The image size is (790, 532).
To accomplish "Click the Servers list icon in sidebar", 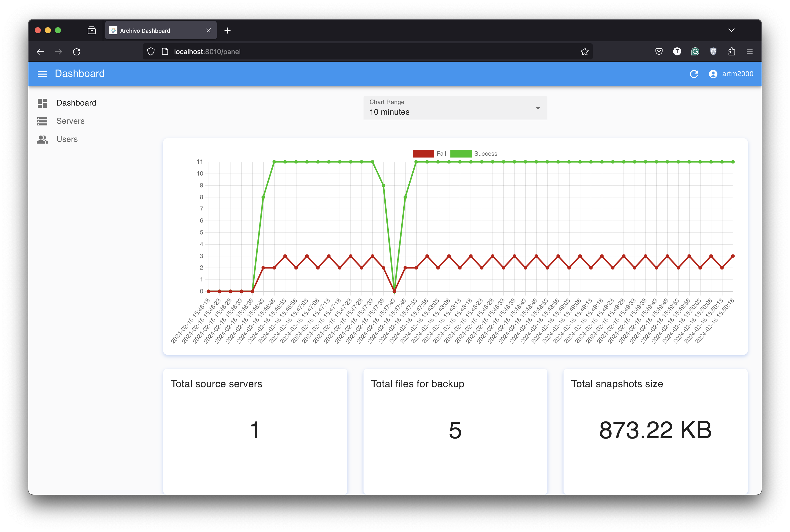I will 42,121.
